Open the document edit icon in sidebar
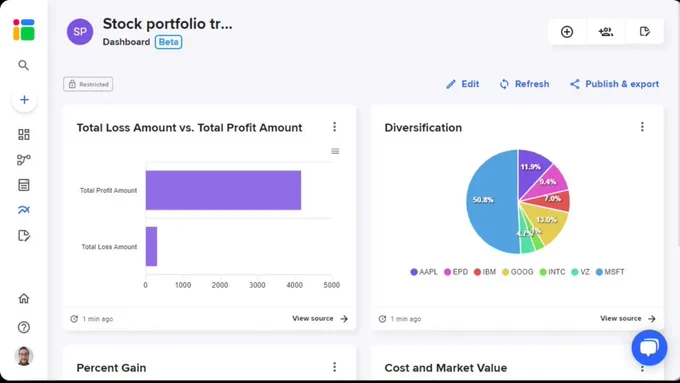Screen dimensions: 680x383 coord(24,236)
